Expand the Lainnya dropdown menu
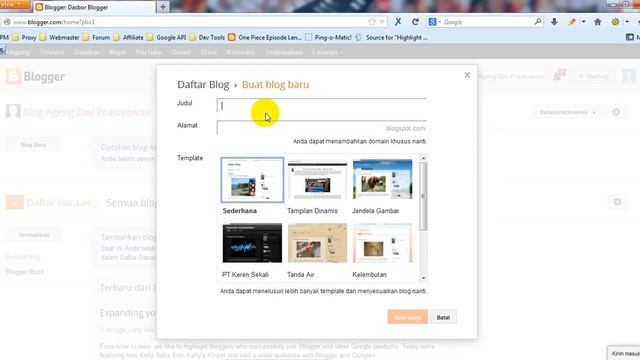640x360 pixels. [x=327, y=52]
